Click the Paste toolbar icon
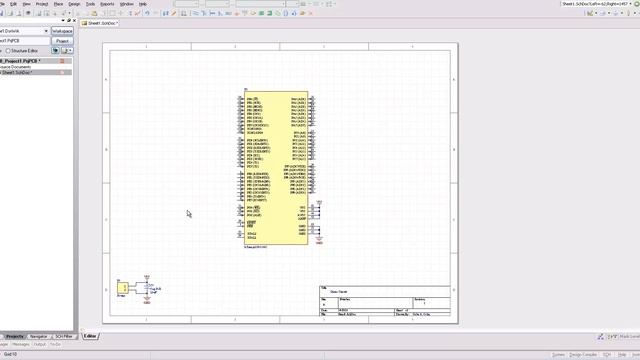 (94, 13)
